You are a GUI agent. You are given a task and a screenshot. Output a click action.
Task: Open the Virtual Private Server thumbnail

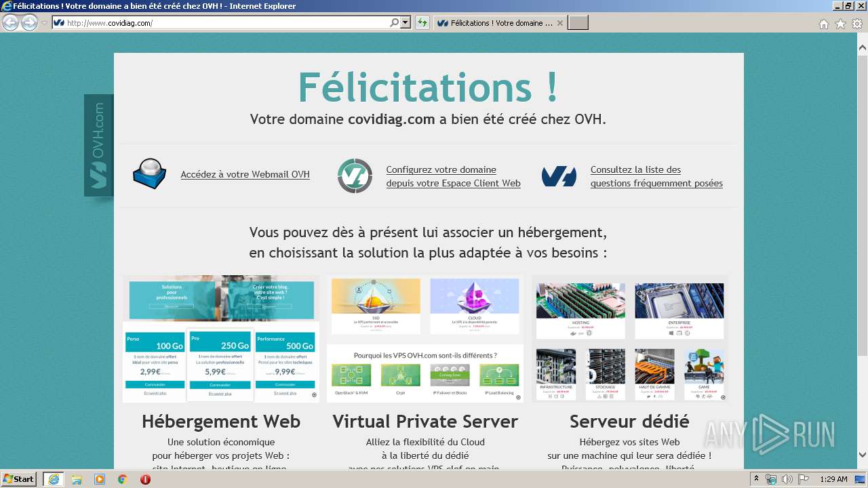tap(425, 338)
